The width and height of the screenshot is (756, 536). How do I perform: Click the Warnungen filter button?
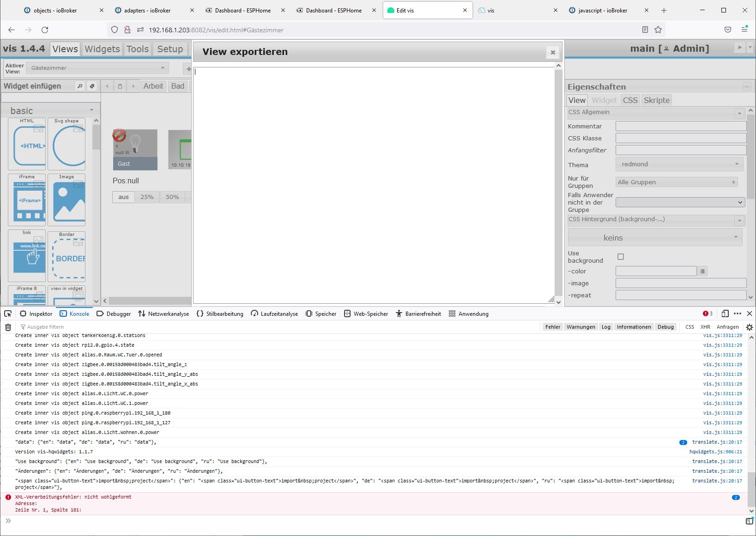click(x=581, y=326)
